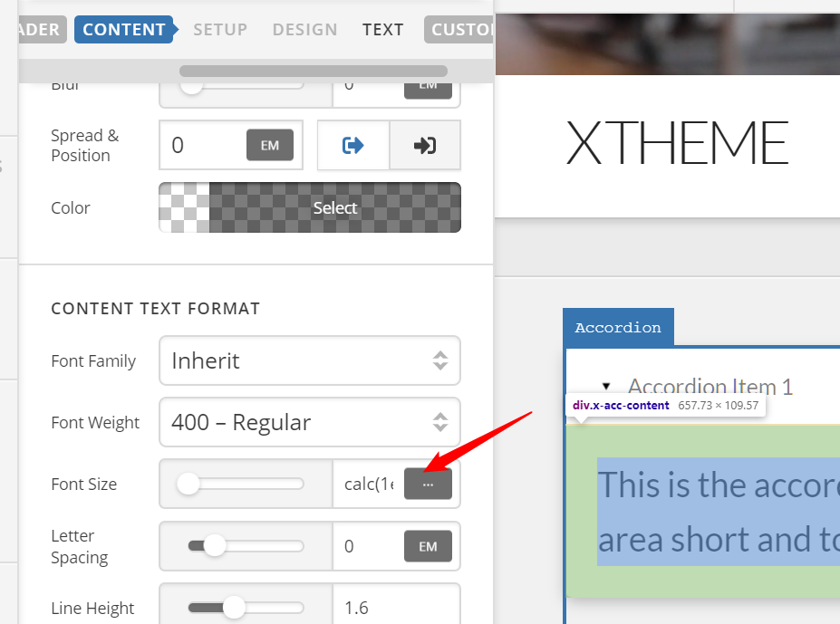Click the Letter Spacing EM unit button

click(x=428, y=546)
